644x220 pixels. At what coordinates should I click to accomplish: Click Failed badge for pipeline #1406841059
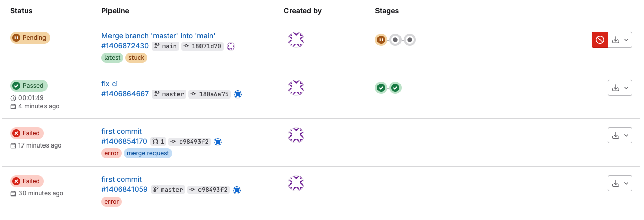point(27,181)
